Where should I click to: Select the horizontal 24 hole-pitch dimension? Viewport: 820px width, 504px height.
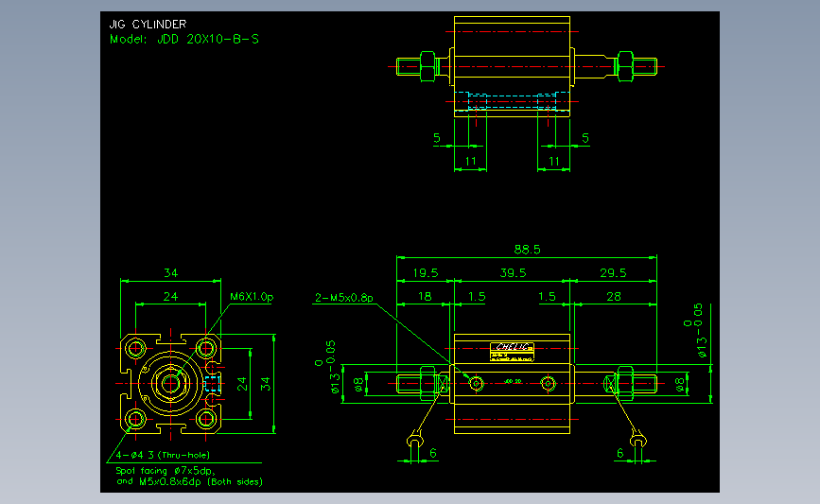click(170, 296)
